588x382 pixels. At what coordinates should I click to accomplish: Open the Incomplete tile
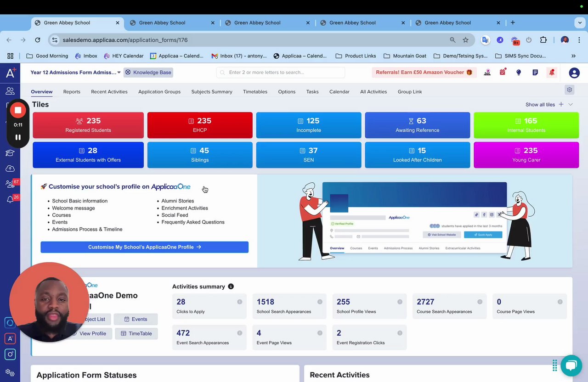tap(309, 125)
